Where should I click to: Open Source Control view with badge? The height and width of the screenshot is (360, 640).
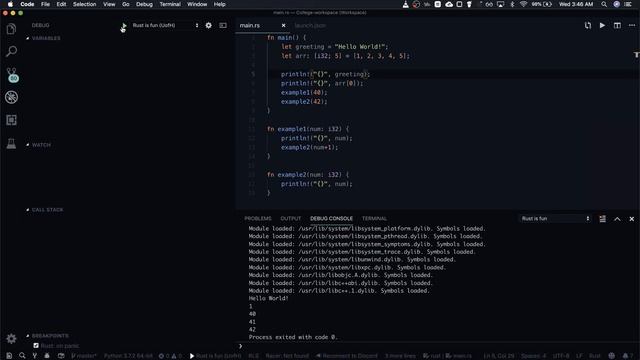(12, 75)
